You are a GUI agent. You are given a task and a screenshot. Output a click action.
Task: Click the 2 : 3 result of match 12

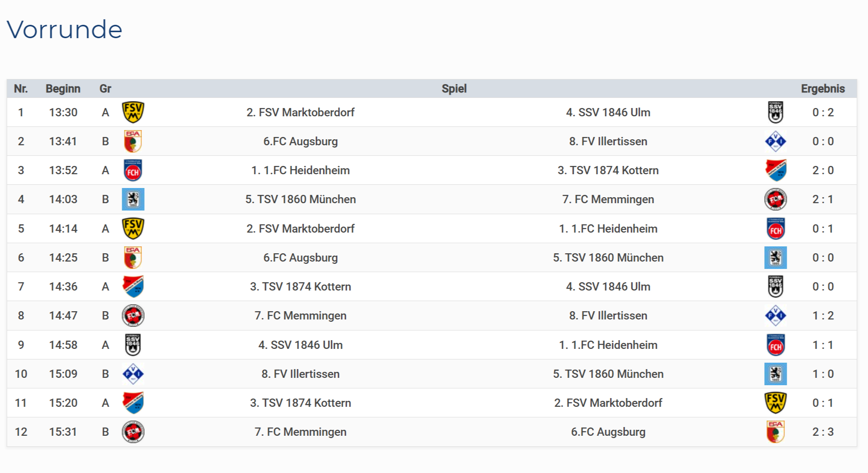pyautogui.click(x=823, y=432)
